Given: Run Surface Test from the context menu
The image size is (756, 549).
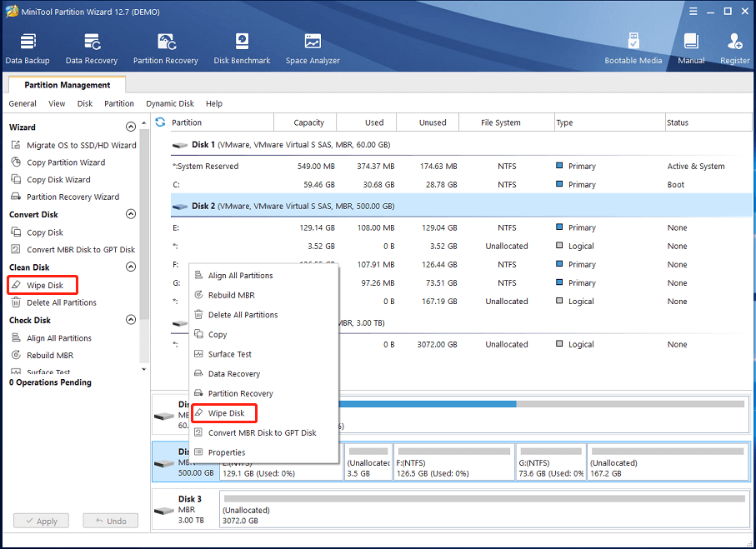Looking at the screenshot, I should (x=263, y=354).
